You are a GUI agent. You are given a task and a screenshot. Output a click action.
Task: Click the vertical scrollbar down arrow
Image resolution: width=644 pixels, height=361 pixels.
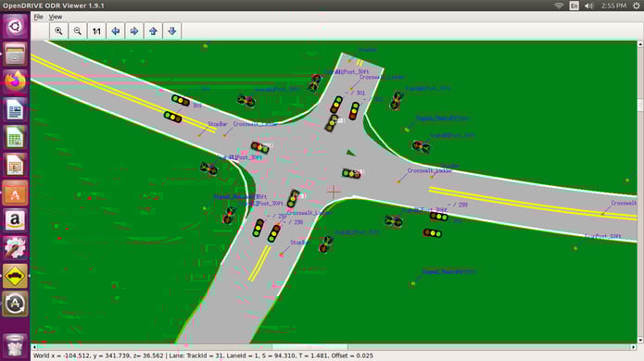pyautogui.click(x=640, y=340)
